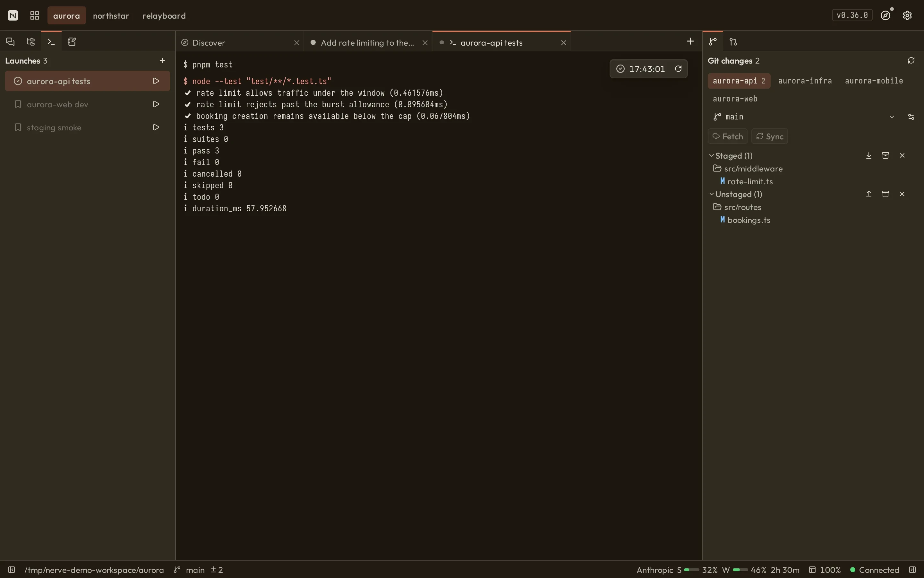This screenshot has height=578, width=924.
Task: Open the chat sessions sidebar panel icon
Action: pyautogui.click(x=10, y=42)
